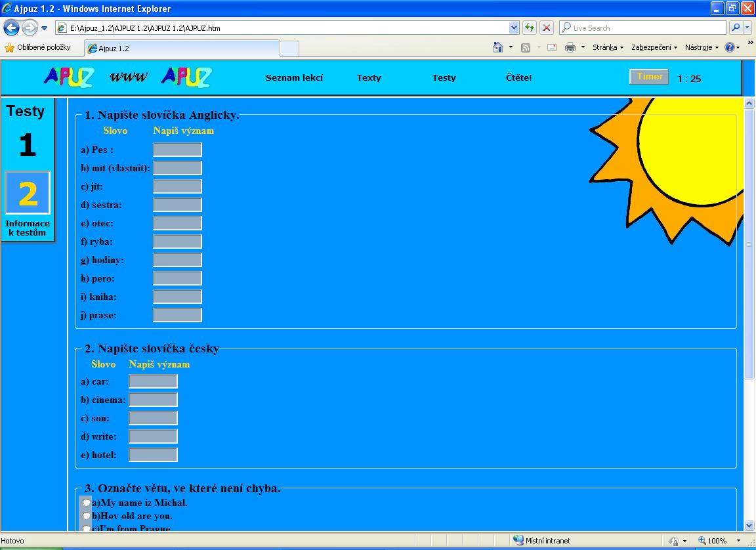Click the answer field for Pes
756x550 pixels.
tap(177, 150)
